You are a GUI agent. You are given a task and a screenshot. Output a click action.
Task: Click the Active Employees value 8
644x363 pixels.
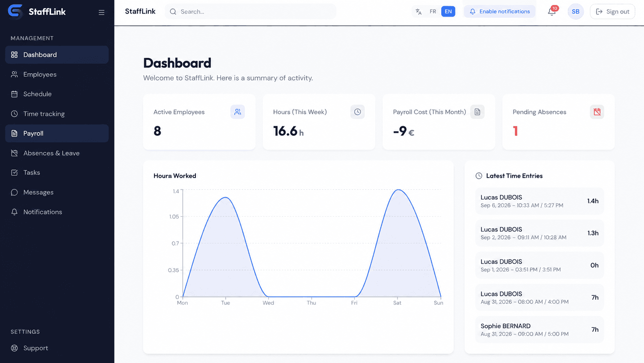click(x=157, y=131)
